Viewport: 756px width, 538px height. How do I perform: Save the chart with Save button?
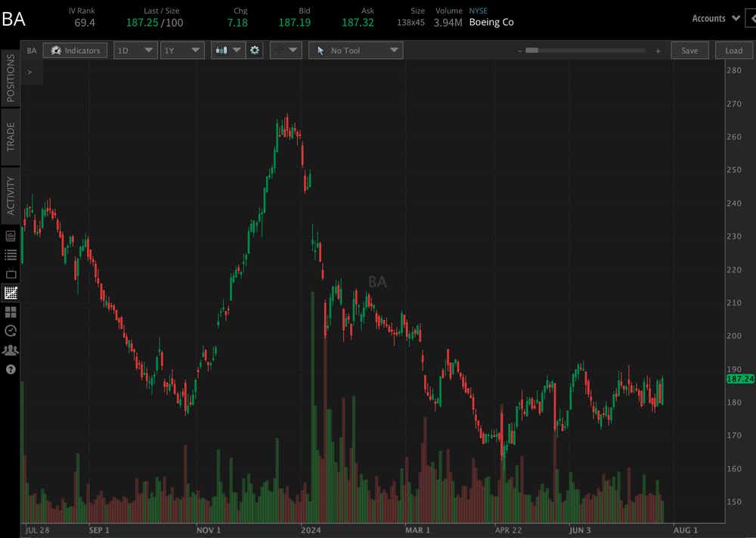tap(689, 50)
